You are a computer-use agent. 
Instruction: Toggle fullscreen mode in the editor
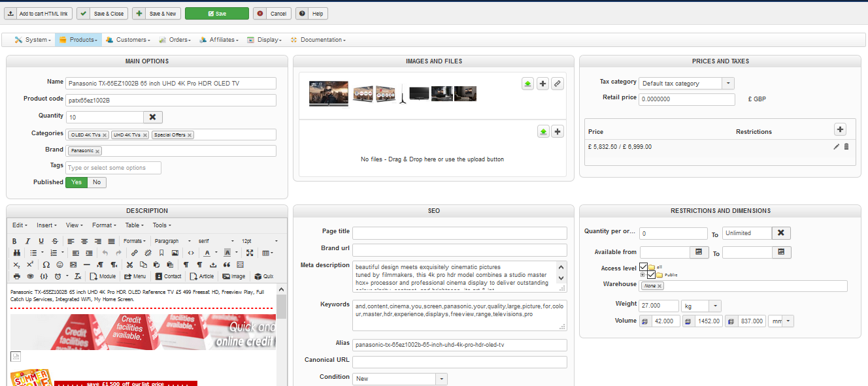pos(250,253)
